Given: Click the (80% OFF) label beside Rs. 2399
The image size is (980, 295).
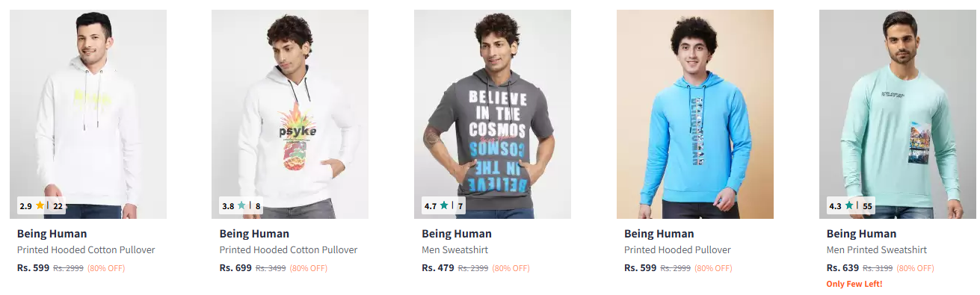Looking at the screenshot, I should (x=511, y=268).
